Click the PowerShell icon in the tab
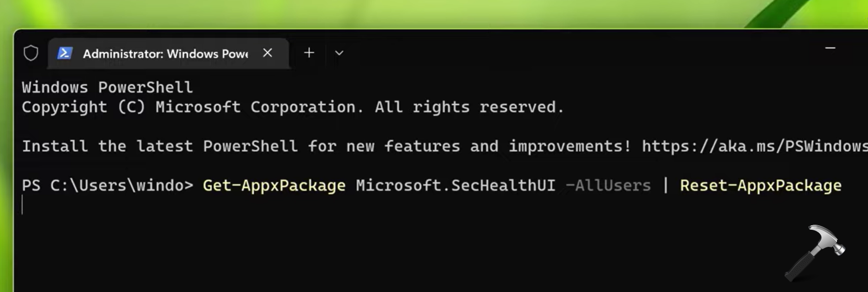 pos(65,53)
